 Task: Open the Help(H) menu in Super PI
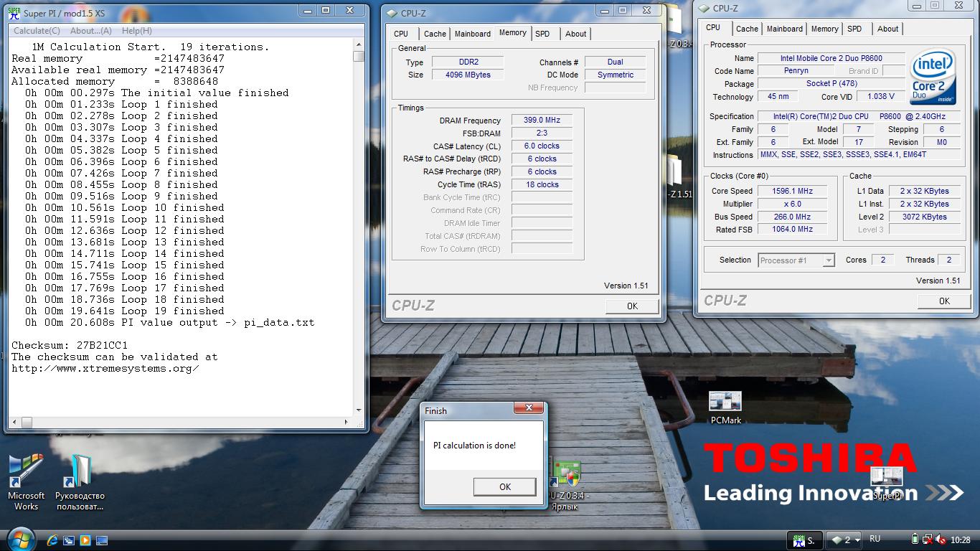[136, 31]
